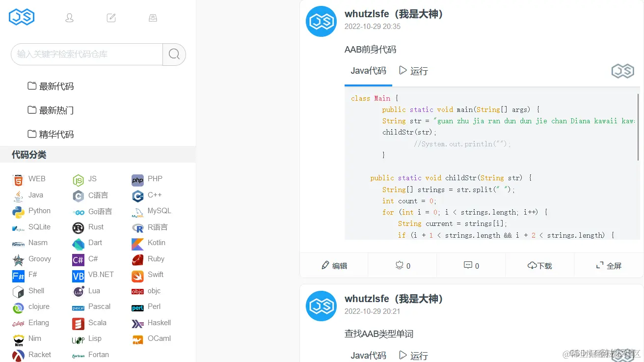Select the Haskell category icon

(x=137, y=323)
